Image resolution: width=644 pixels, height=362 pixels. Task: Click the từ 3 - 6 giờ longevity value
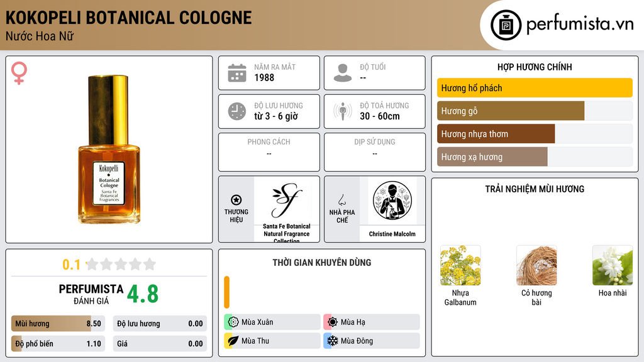tap(276, 116)
